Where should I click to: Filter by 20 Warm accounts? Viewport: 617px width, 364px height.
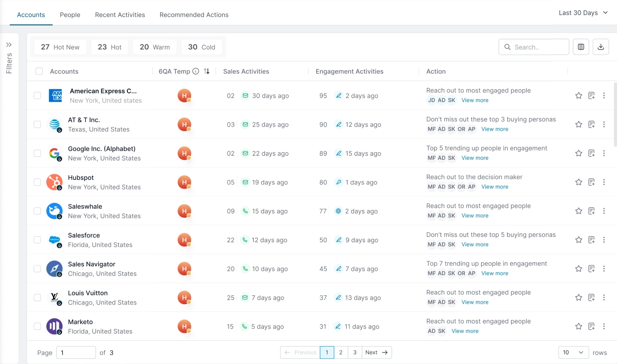click(155, 47)
